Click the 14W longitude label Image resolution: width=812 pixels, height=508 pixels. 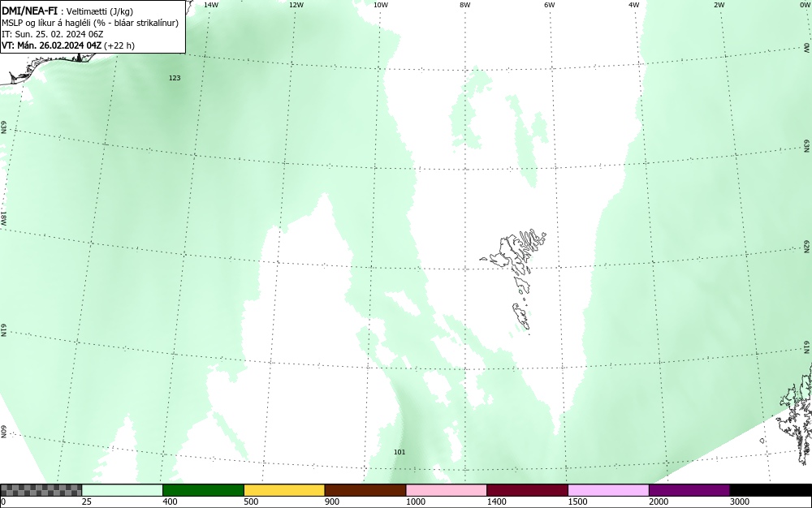(x=211, y=5)
